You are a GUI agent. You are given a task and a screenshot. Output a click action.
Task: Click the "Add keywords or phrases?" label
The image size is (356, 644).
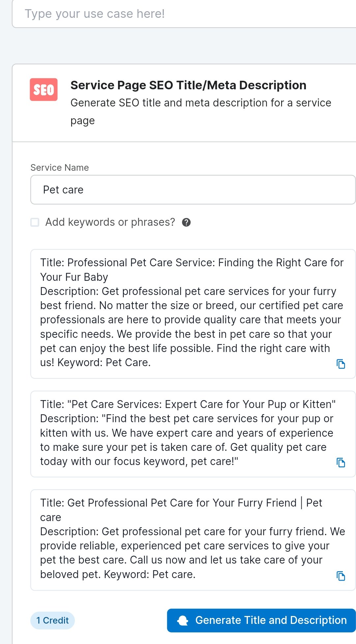110,222
